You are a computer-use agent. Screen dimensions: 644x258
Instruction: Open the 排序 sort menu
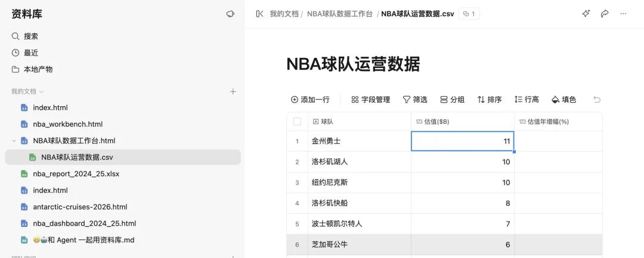490,100
